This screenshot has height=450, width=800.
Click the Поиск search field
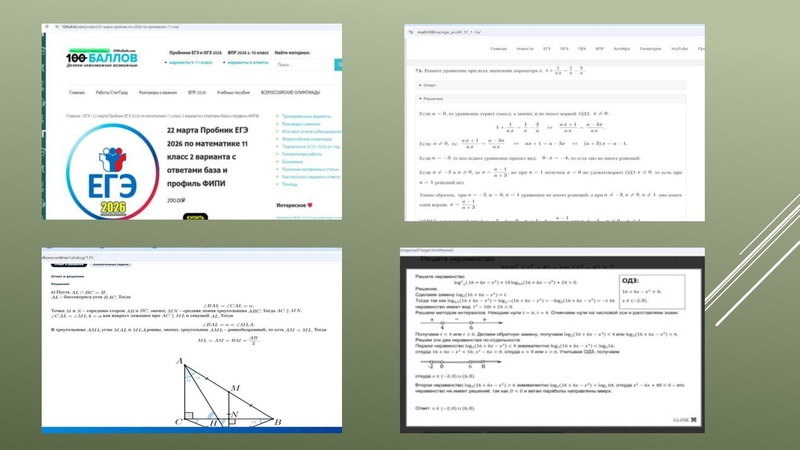click(305, 64)
